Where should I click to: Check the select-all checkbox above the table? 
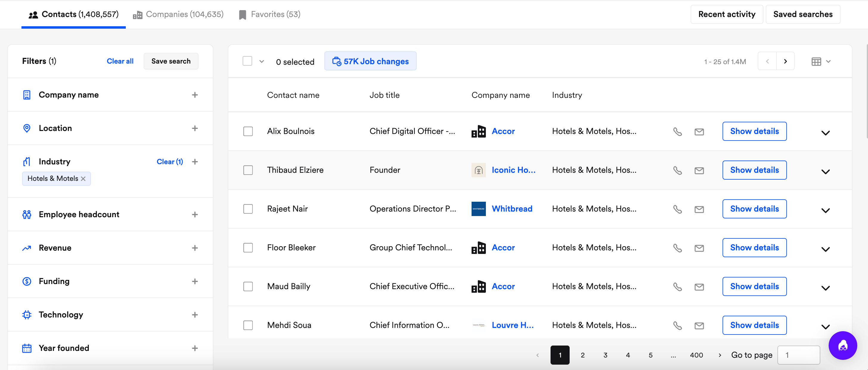coord(248,61)
